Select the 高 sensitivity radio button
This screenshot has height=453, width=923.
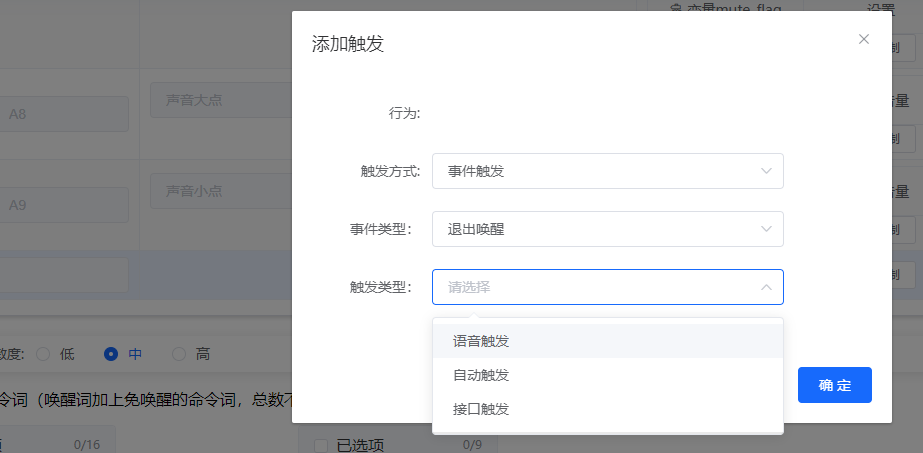pos(179,354)
